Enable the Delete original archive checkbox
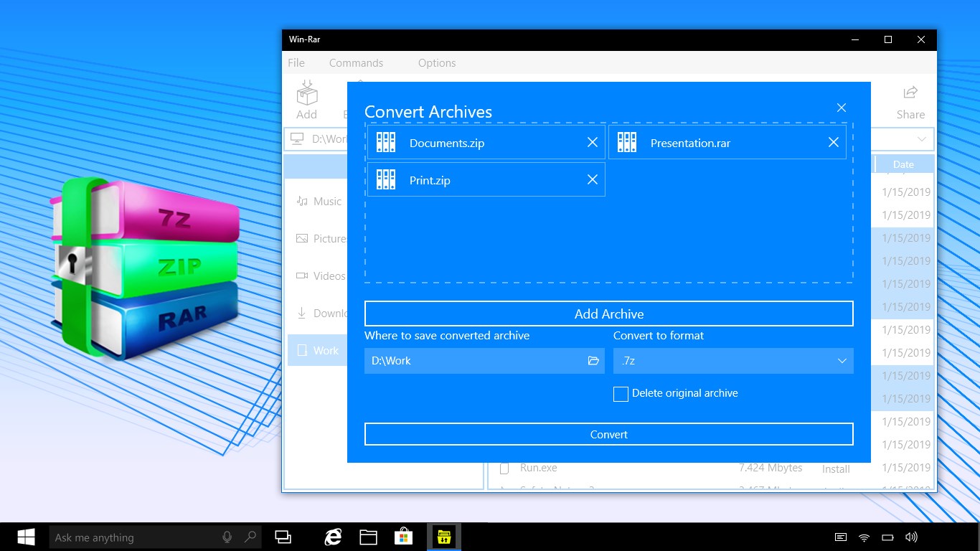Screen dimensions: 980x551 tap(621, 394)
